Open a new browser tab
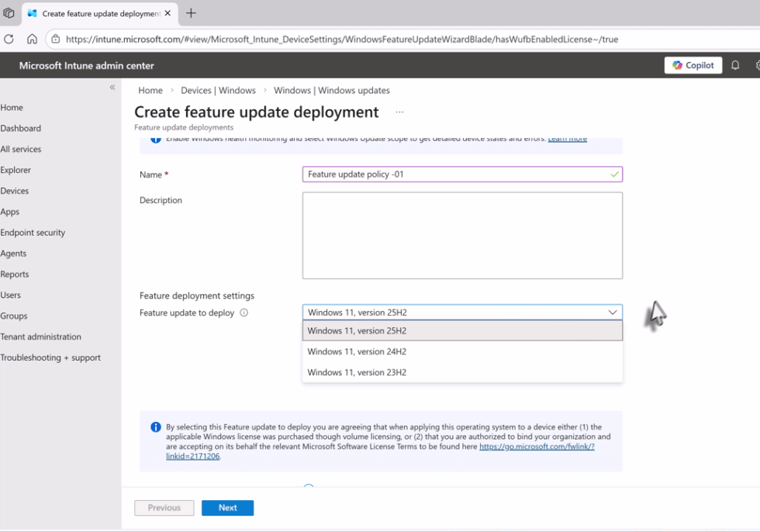This screenshot has height=532, width=760. coord(191,13)
